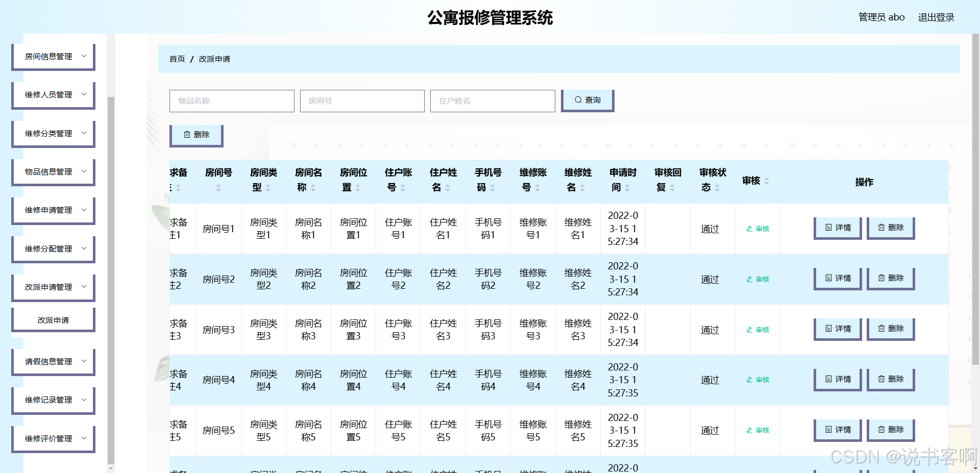
Task: View 详情 for the 房间号2 row
Action: pyautogui.click(x=838, y=279)
